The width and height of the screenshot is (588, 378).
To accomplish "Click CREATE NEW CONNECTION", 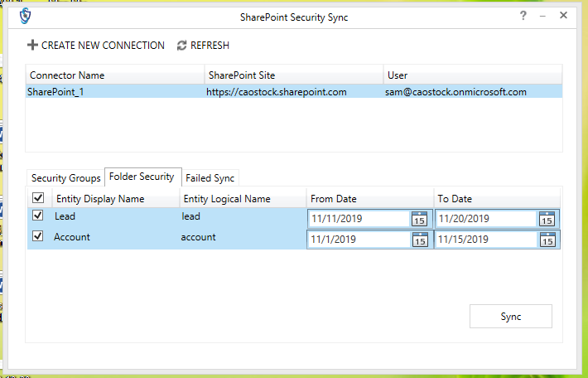I will coord(96,46).
